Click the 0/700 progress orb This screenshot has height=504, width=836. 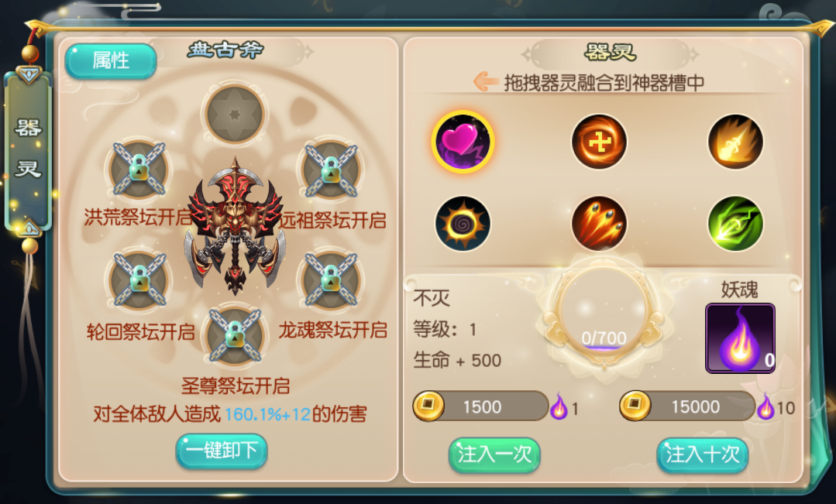click(x=604, y=314)
